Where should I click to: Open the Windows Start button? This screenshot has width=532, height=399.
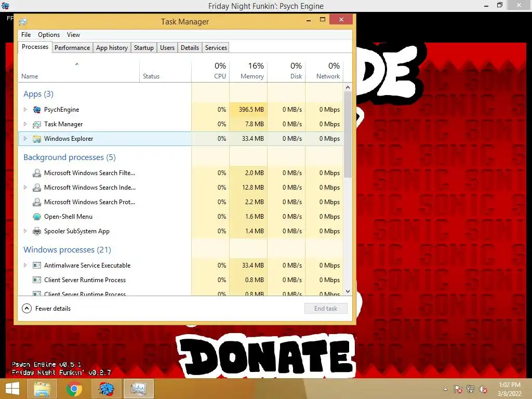pos(12,389)
